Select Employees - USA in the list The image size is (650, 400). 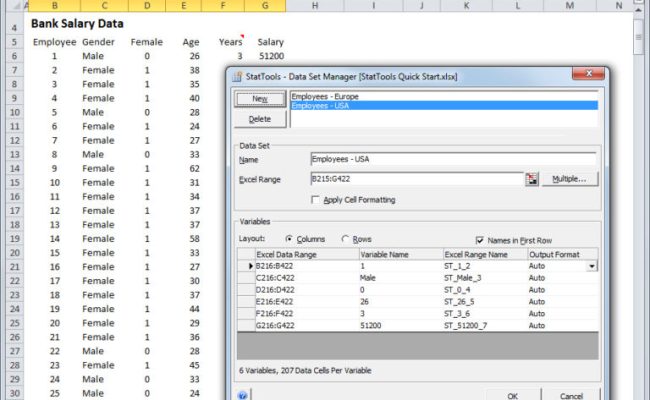tap(444, 106)
